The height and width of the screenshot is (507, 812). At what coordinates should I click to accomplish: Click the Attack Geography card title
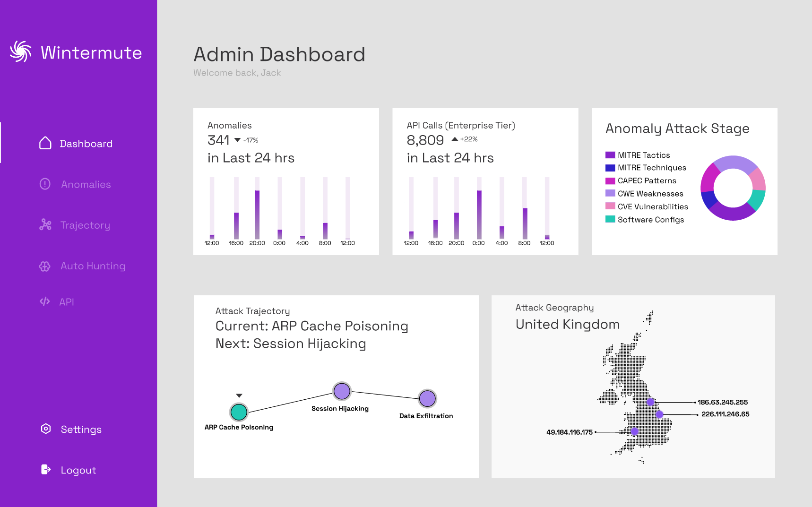pos(554,308)
